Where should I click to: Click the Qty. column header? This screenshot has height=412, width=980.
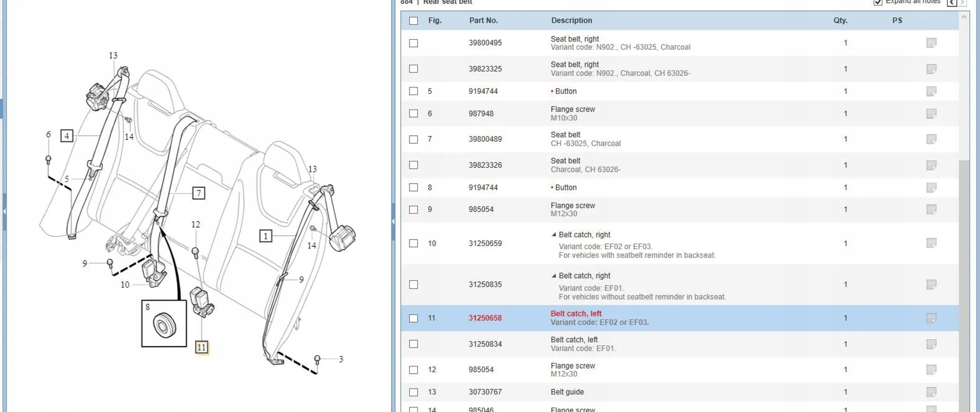840,20
